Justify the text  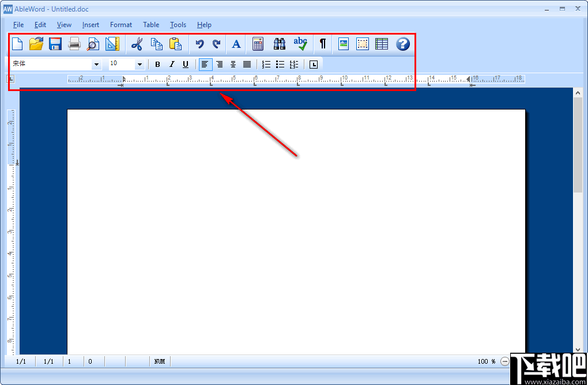click(247, 65)
